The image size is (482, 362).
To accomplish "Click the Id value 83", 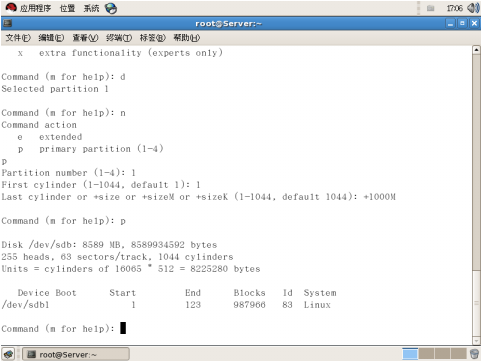I will click(x=287, y=305).
